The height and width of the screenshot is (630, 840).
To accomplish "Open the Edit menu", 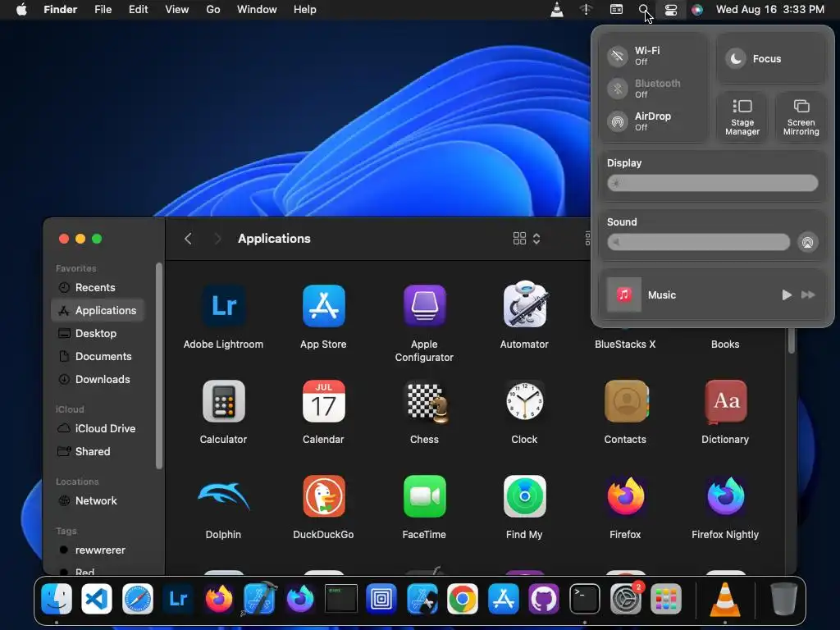I will click(138, 10).
